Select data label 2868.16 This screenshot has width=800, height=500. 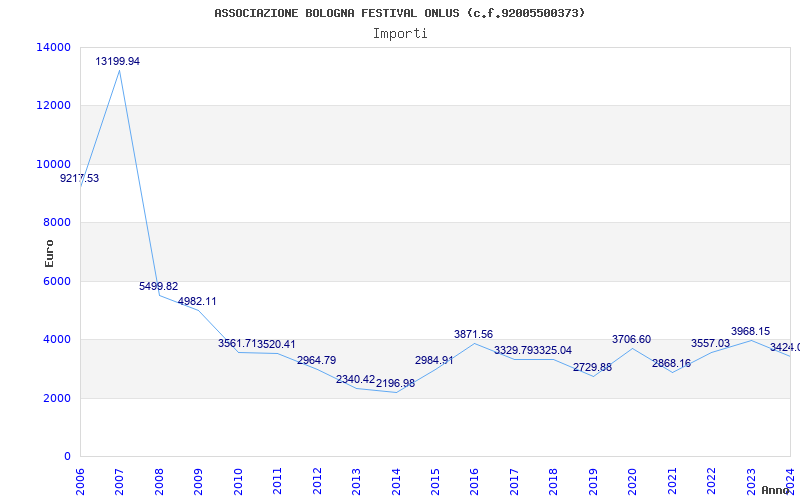(x=671, y=364)
